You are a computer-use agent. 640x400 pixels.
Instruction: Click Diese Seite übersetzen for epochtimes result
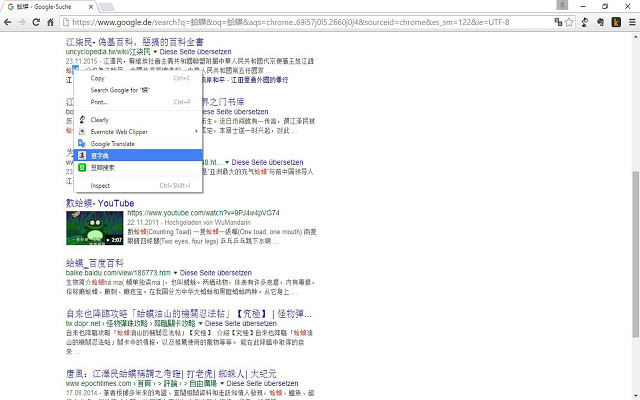point(262,383)
